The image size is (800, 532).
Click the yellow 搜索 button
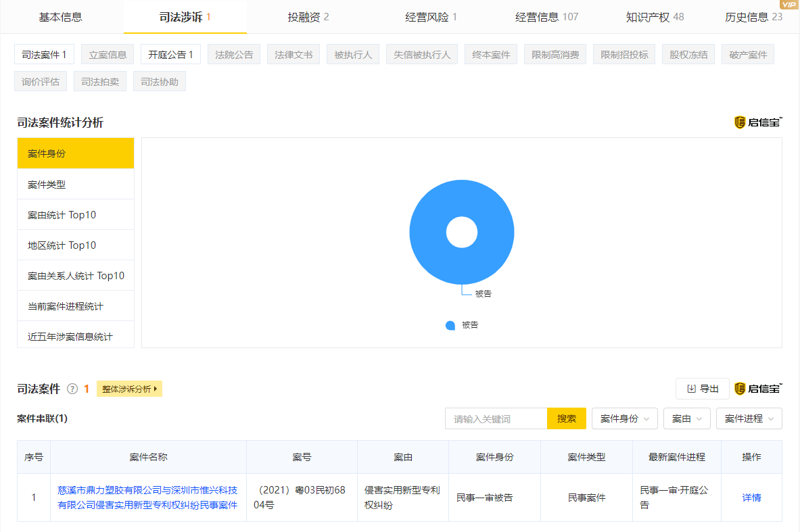(x=566, y=418)
